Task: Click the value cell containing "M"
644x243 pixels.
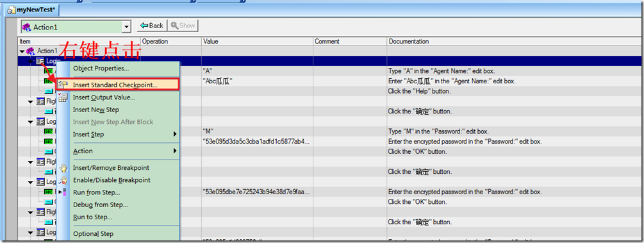Action: point(257,131)
